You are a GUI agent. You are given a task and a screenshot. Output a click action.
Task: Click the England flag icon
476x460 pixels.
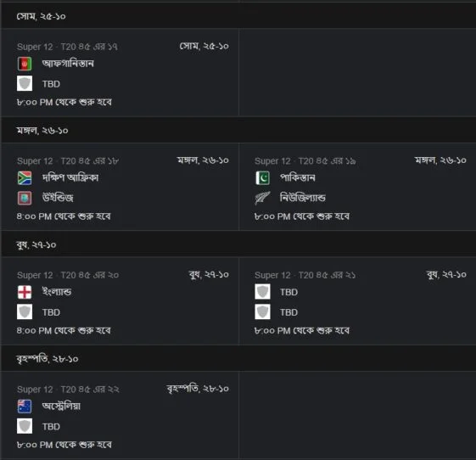tap(25, 292)
